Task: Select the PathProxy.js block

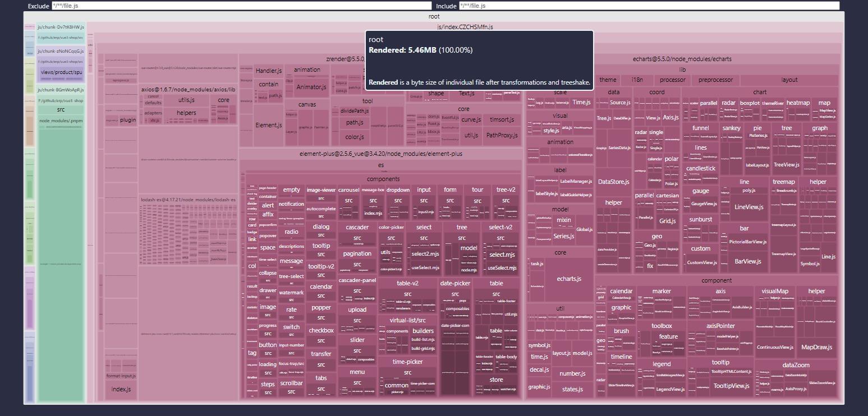Action: click(501, 136)
